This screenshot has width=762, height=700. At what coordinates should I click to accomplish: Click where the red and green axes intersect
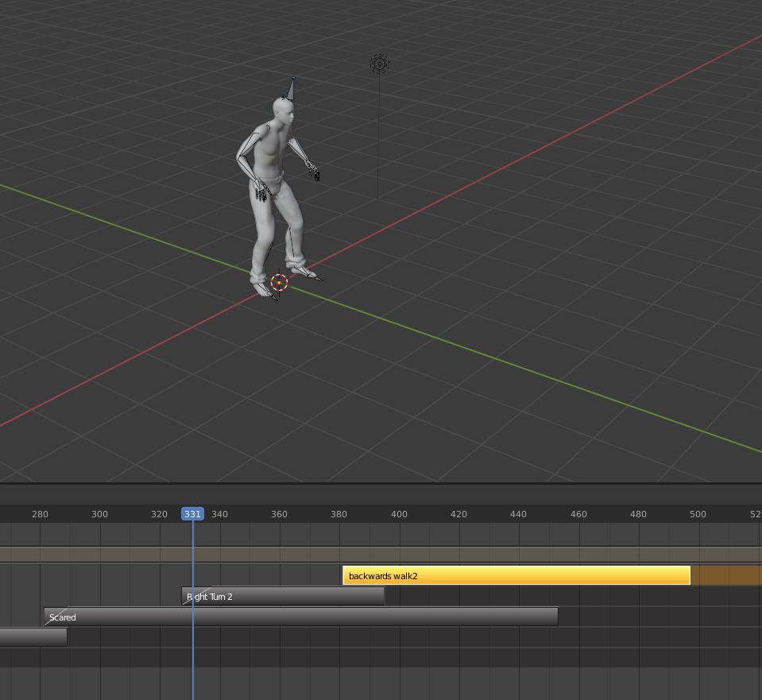click(279, 284)
